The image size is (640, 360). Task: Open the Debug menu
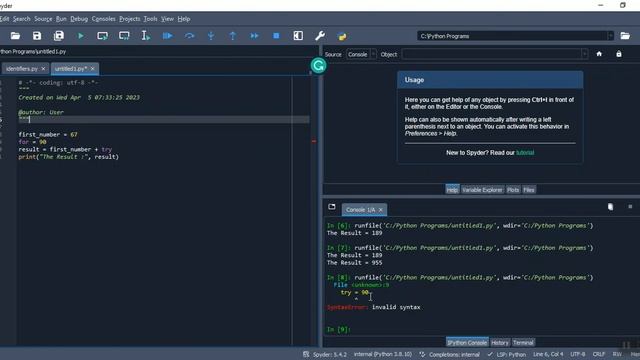click(79, 19)
